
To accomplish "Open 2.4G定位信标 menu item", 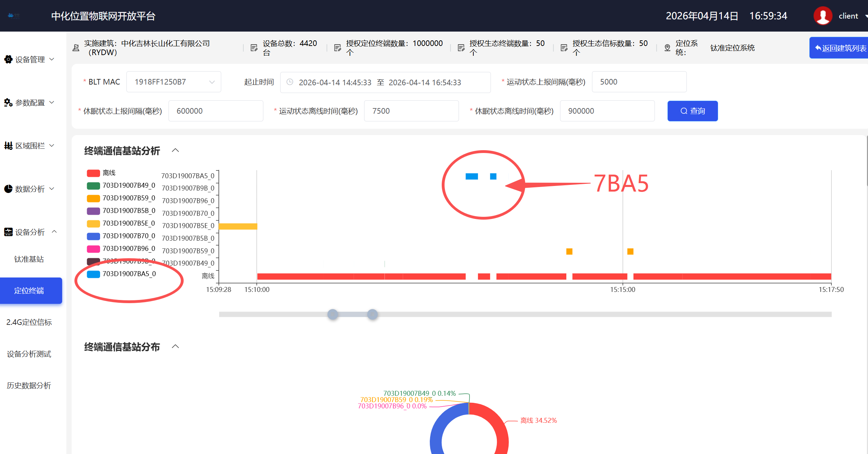I will (29, 322).
